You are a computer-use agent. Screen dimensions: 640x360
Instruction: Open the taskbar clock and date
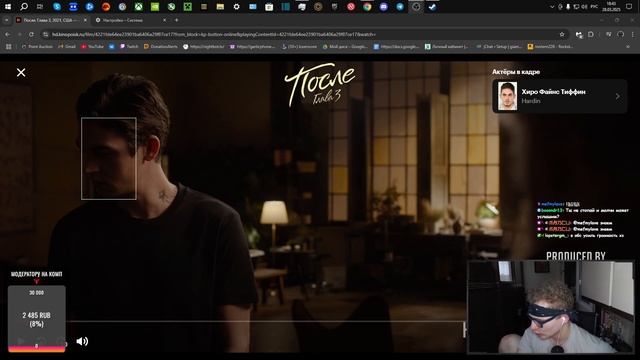point(611,7)
